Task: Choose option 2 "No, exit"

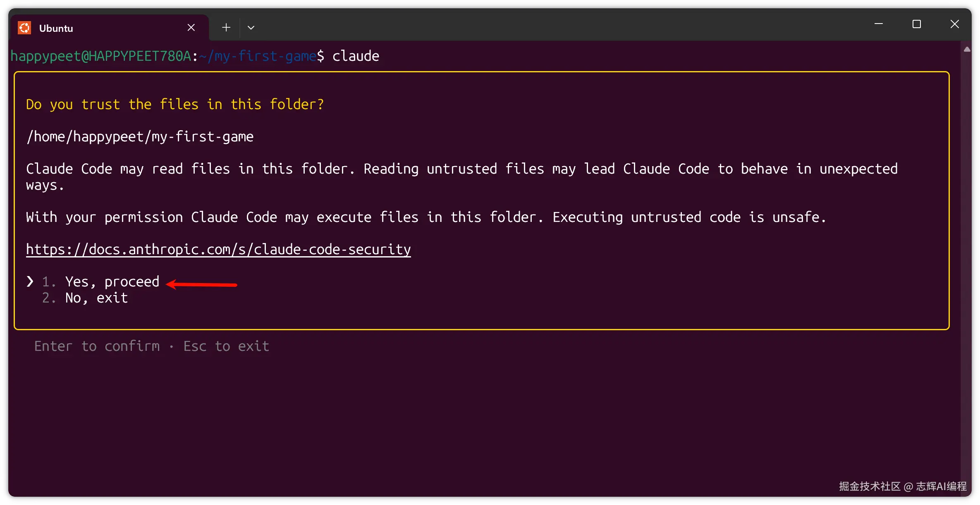Action: (x=96, y=298)
